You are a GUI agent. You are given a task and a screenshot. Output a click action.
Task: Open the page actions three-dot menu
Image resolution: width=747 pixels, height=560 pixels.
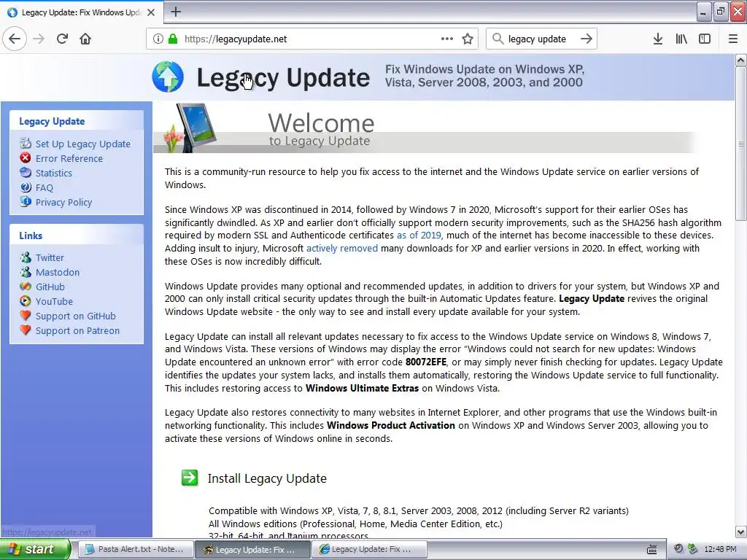[447, 39]
